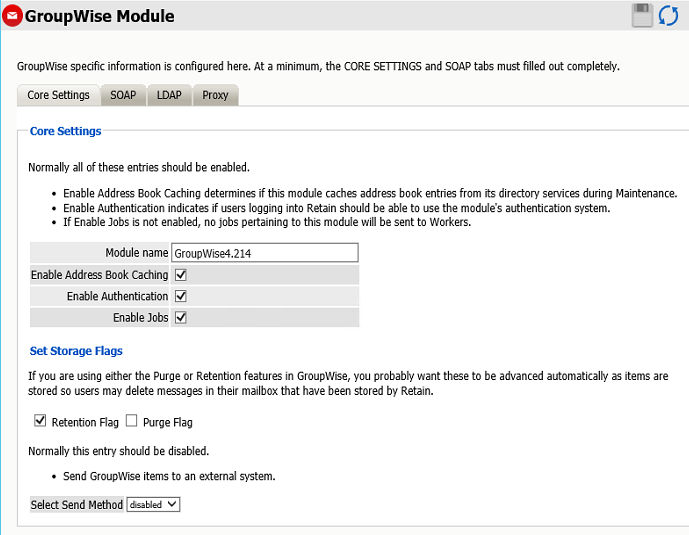Enable the Purge Flag checkbox
Image resolution: width=689 pixels, height=535 pixels.
coord(132,421)
